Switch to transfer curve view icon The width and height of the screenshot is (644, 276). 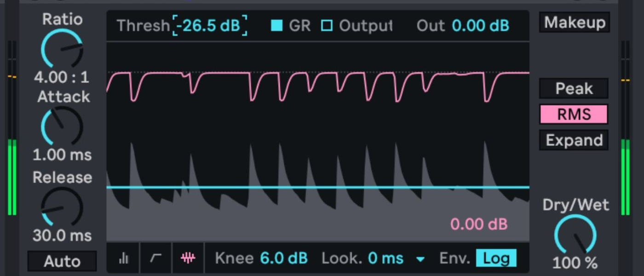(156, 259)
